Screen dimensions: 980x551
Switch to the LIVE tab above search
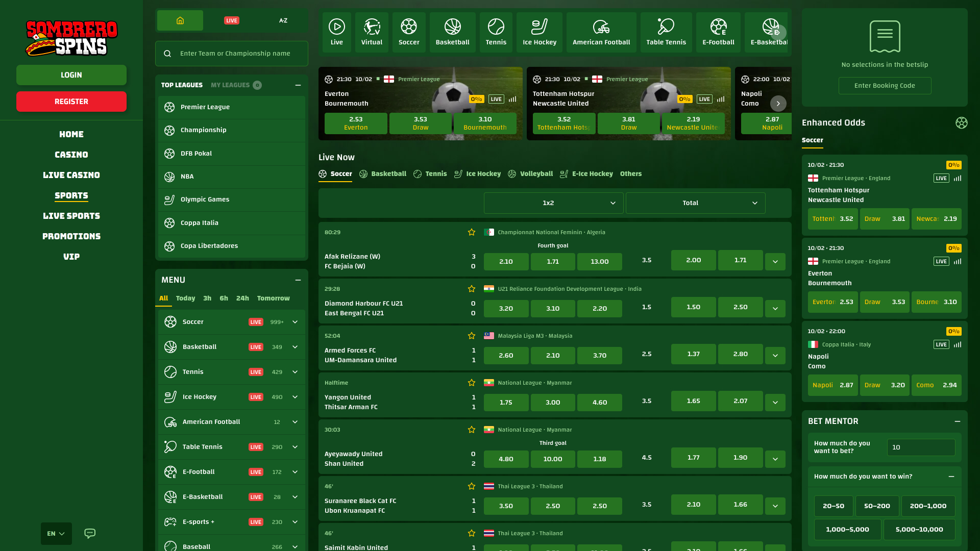232,20
